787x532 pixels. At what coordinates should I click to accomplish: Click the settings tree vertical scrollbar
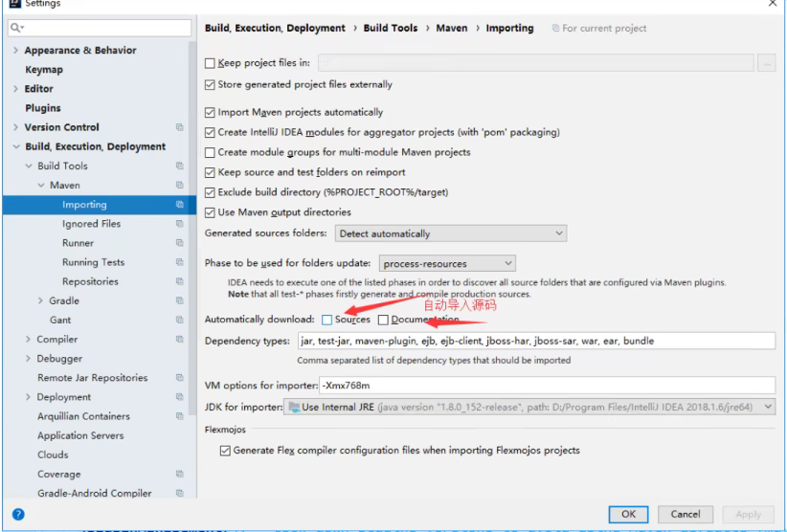click(192, 228)
